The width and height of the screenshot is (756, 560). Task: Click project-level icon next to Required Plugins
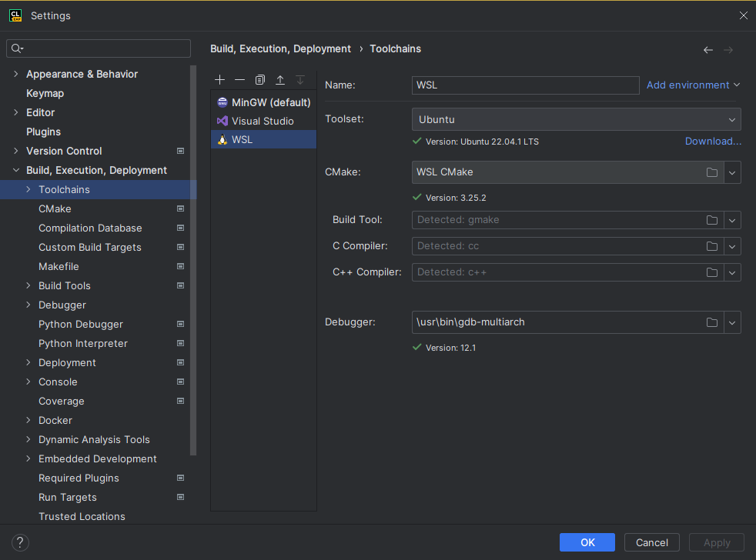[180, 478]
